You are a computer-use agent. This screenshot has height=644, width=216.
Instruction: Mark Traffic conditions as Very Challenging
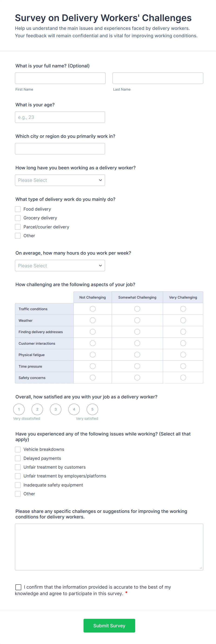(x=183, y=309)
